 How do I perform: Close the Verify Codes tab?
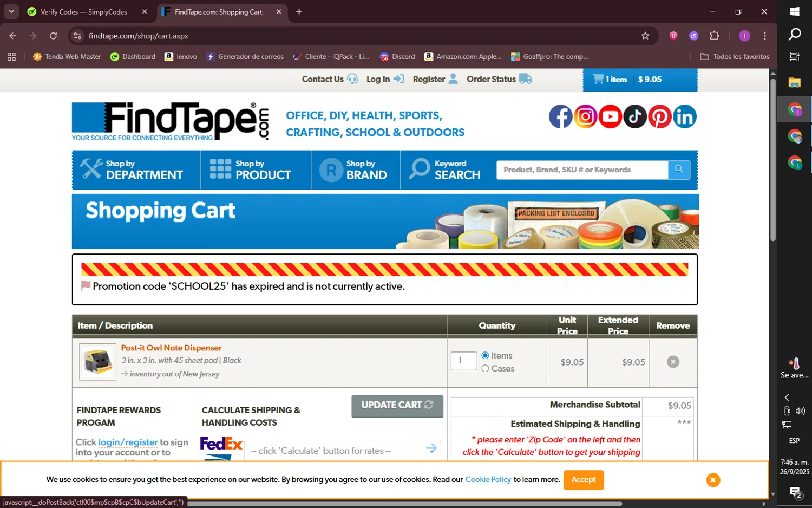point(145,11)
